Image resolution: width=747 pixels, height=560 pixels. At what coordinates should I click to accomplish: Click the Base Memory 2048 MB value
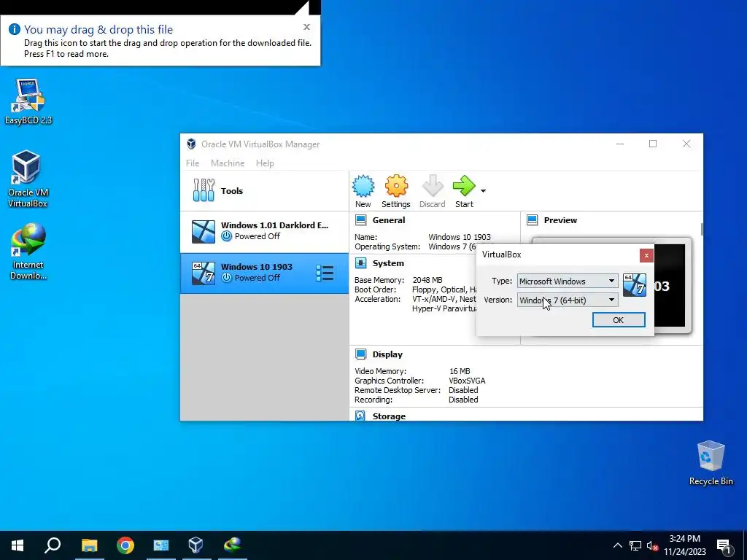[x=427, y=280]
